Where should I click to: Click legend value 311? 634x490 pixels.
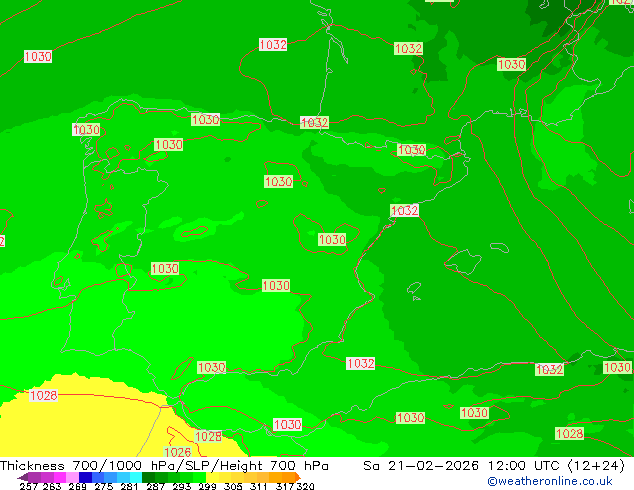click(259, 486)
